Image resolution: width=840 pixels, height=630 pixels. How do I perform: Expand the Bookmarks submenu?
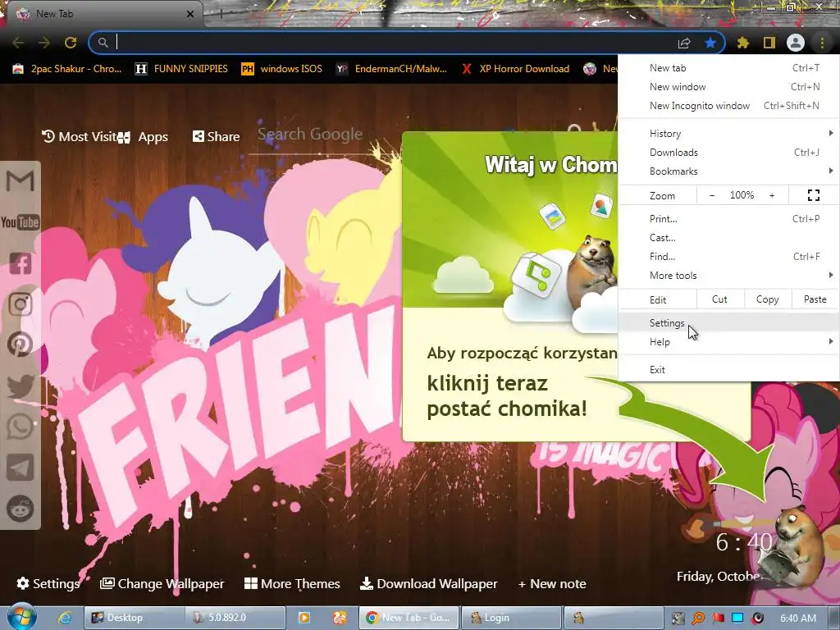728,171
